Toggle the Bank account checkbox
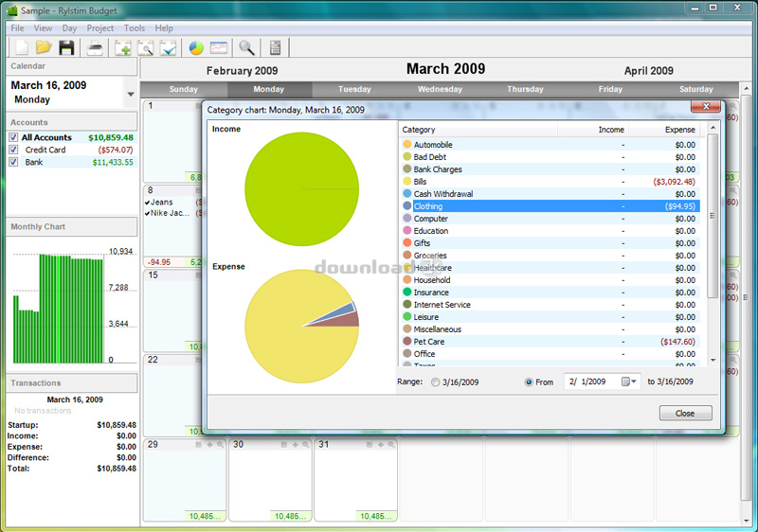 13,162
